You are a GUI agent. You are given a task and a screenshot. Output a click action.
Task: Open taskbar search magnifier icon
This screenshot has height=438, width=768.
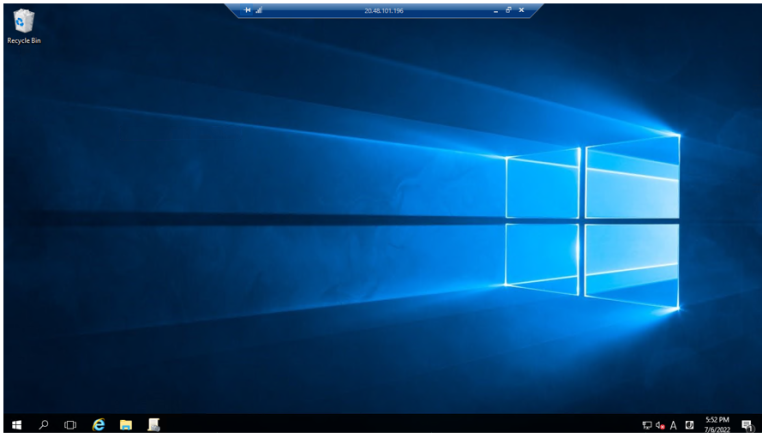(43, 425)
